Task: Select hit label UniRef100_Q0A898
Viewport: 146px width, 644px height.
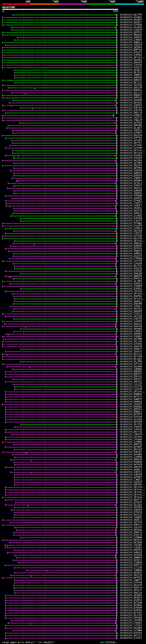Action: pos(131,100)
